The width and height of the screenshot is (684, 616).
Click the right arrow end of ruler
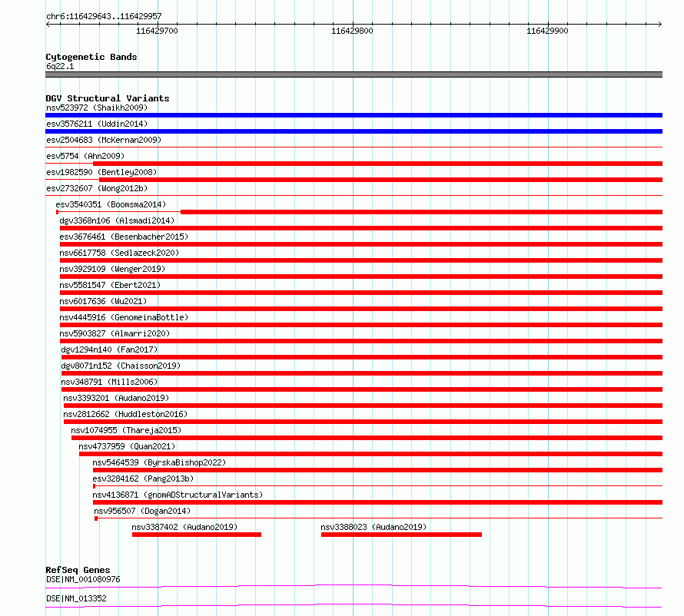tap(659, 24)
